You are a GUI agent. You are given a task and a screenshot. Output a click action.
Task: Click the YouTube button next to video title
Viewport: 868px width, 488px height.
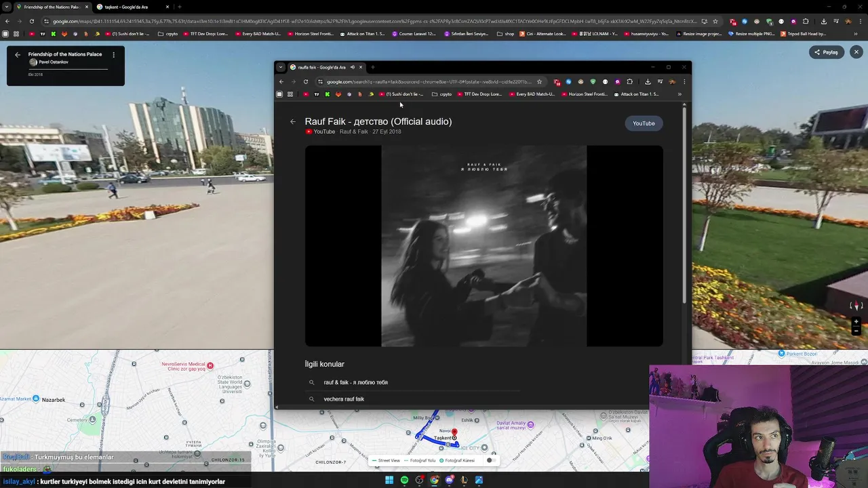644,123
